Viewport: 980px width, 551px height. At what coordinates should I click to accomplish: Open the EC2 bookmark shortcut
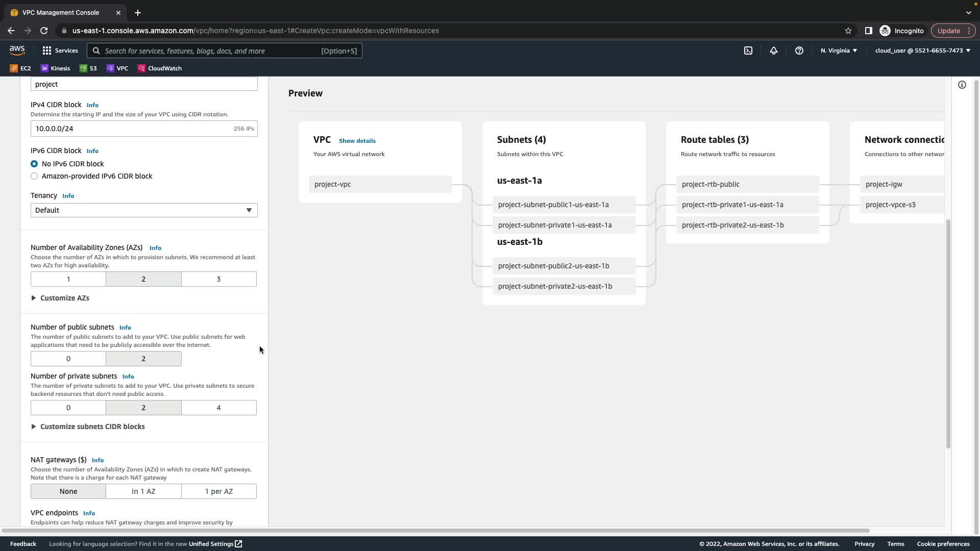pyautogui.click(x=20, y=68)
